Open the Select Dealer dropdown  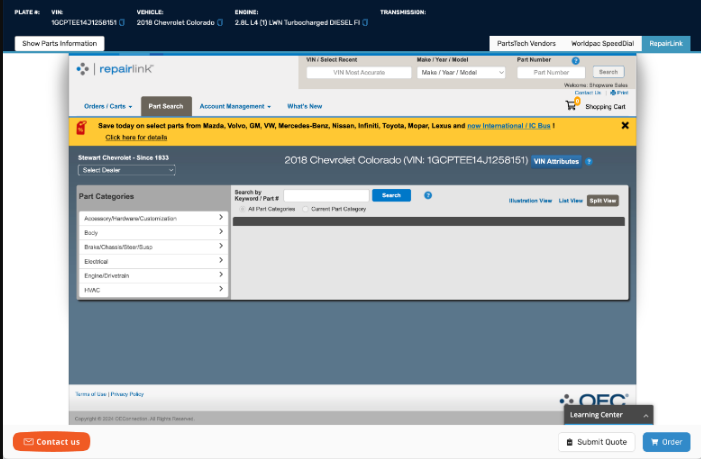tap(127, 170)
